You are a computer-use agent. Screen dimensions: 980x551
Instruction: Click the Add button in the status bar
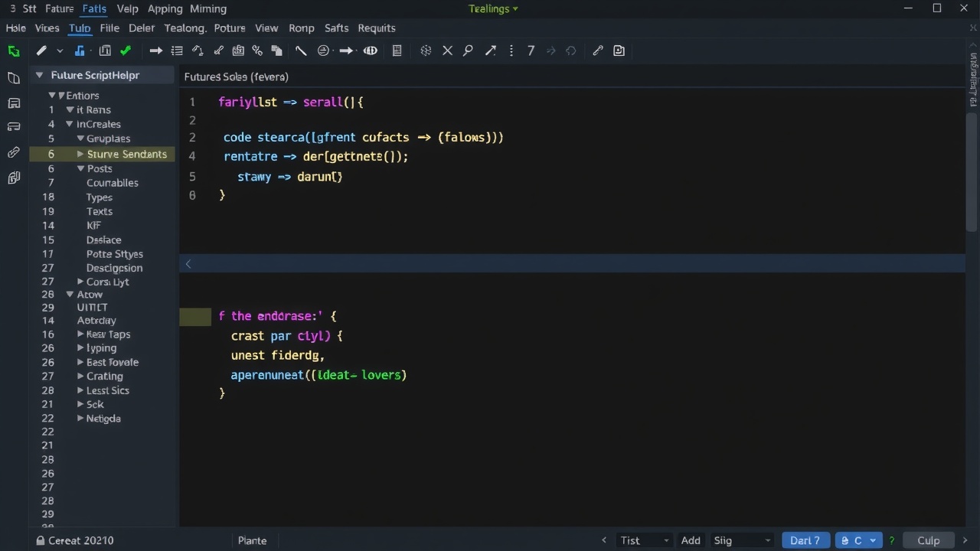click(691, 540)
